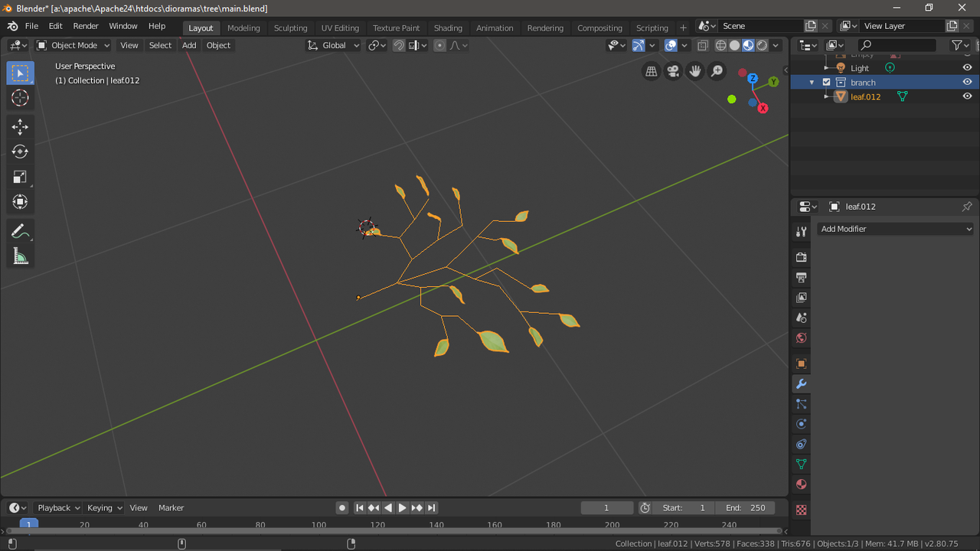Select the Material Properties tab
Image resolution: width=980 pixels, height=551 pixels.
(x=800, y=484)
